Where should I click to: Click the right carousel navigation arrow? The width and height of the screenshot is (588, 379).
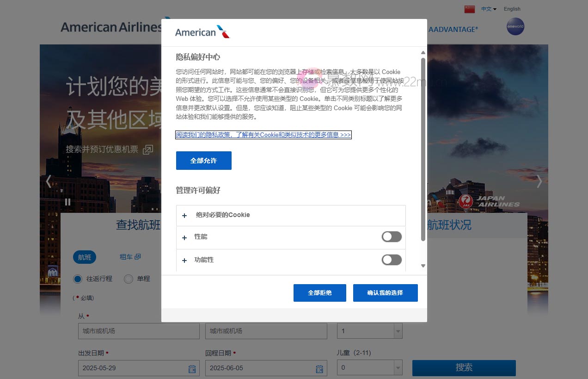coord(539,181)
